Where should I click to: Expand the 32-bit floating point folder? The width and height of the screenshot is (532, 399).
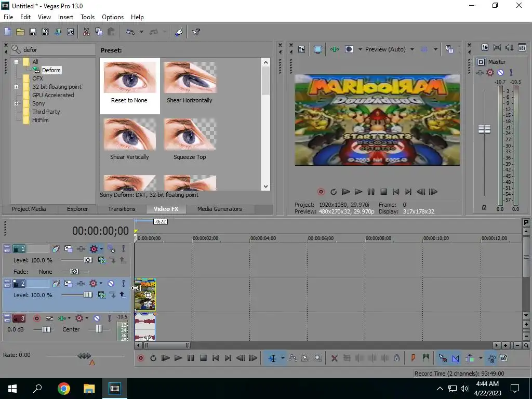point(16,87)
